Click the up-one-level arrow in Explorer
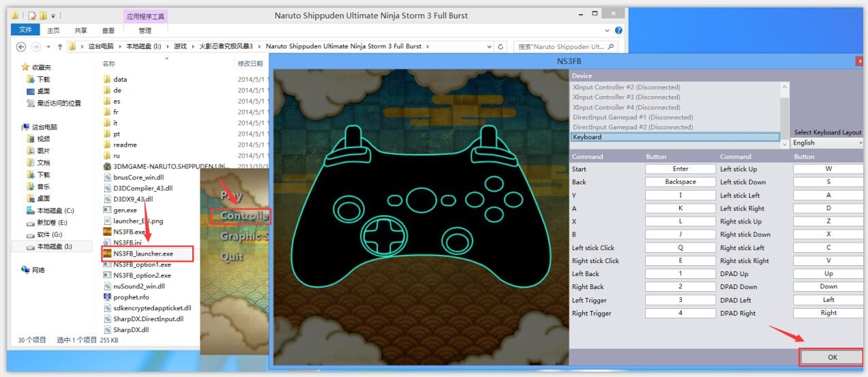868x377 pixels. click(61, 46)
